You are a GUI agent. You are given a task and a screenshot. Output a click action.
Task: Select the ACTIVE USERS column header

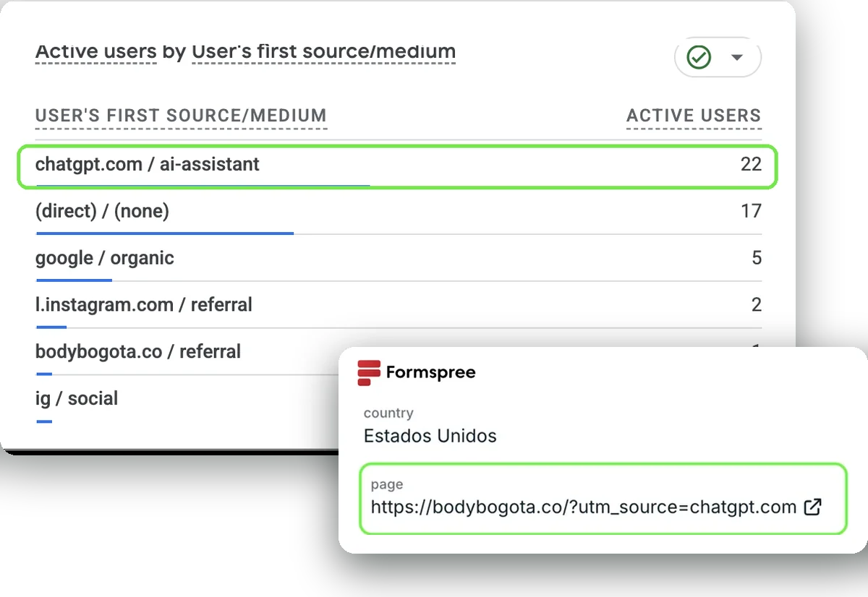694,116
